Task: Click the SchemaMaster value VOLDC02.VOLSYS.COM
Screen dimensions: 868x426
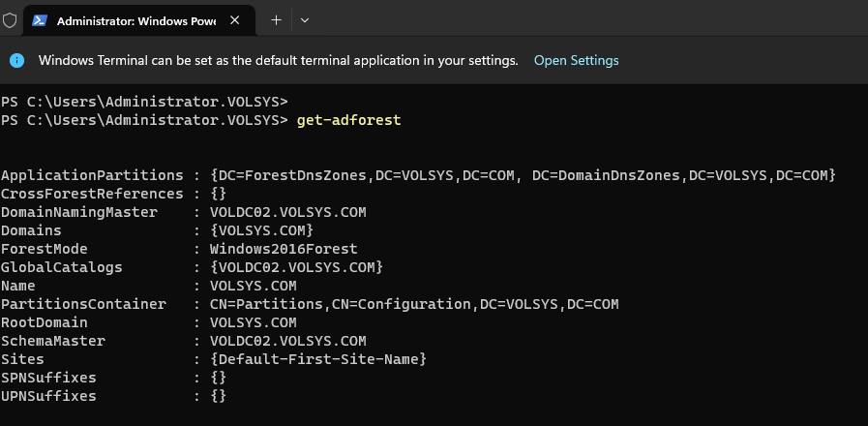Action: [x=287, y=341]
